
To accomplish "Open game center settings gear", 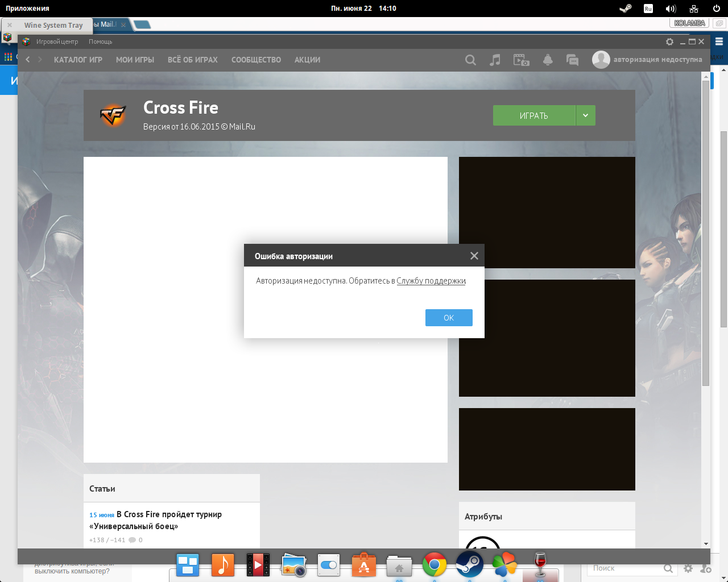I will [670, 41].
